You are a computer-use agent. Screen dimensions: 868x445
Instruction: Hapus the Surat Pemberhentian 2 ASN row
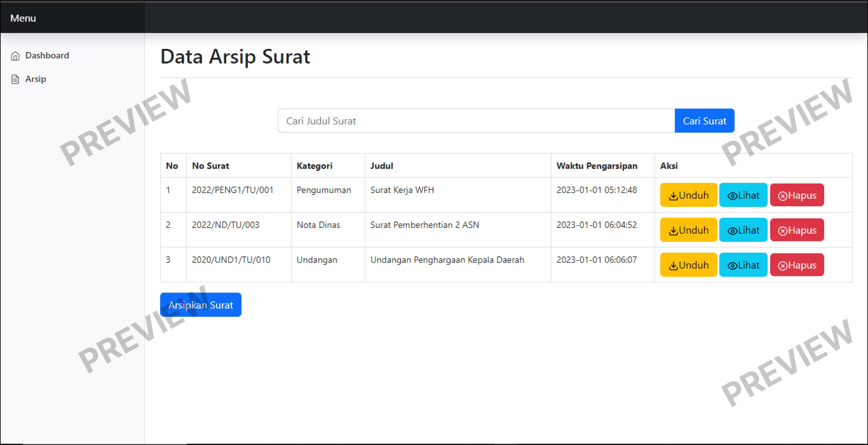tap(797, 230)
